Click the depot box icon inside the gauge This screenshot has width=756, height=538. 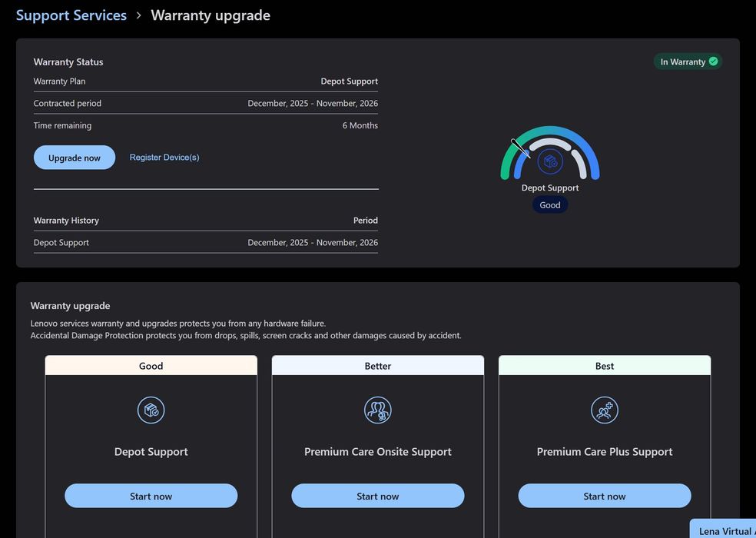tap(550, 161)
